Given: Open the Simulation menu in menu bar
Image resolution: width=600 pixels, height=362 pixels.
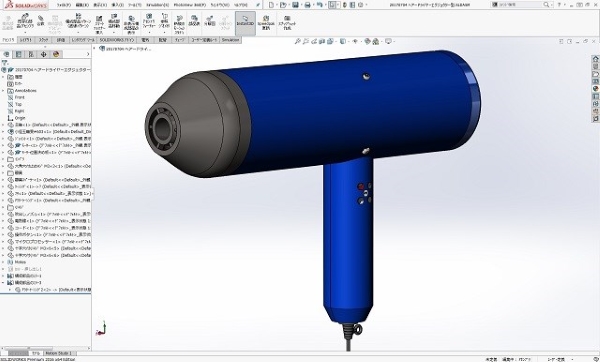Looking at the screenshot, I should pyautogui.click(x=157, y=5).
